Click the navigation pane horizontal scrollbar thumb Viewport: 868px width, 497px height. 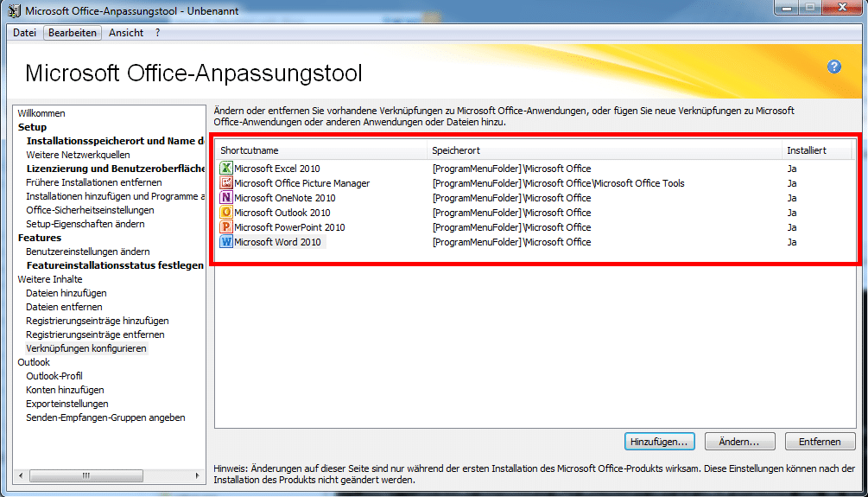pyautogui.click(x=86, y=475)
